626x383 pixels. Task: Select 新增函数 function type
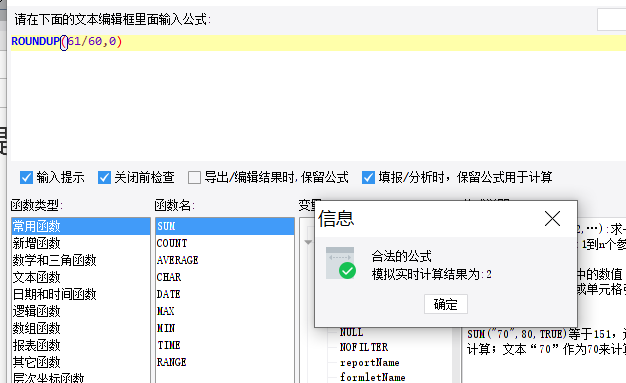tap(81, 243)
